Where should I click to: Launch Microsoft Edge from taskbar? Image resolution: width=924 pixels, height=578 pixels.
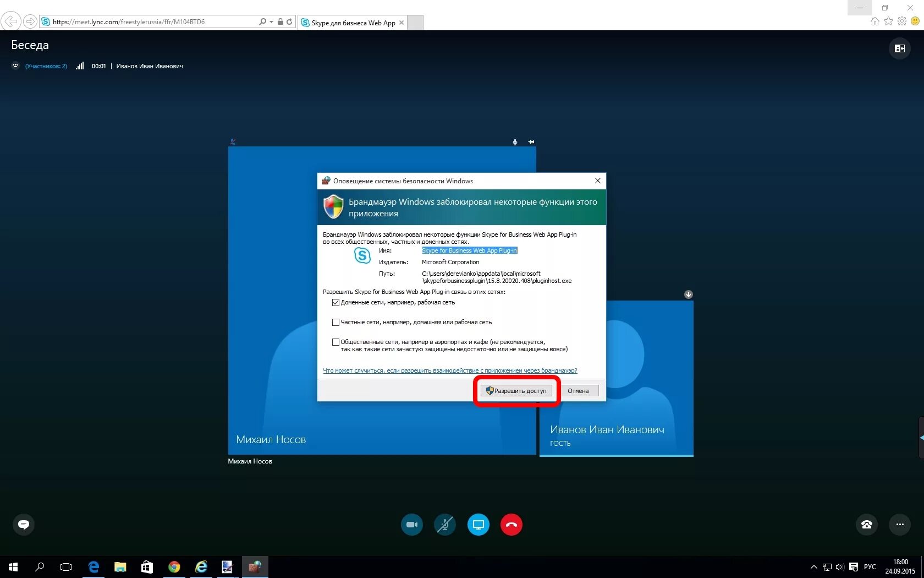94,567
